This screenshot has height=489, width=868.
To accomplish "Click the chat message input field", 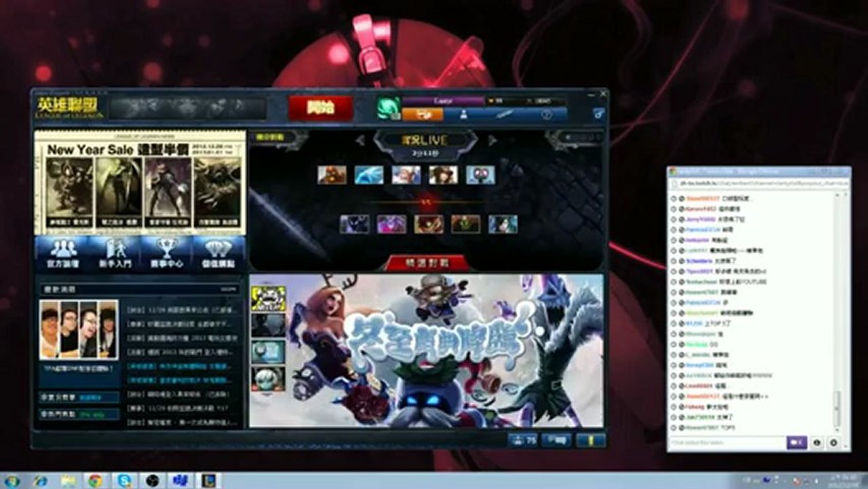I will coord(727,443).
